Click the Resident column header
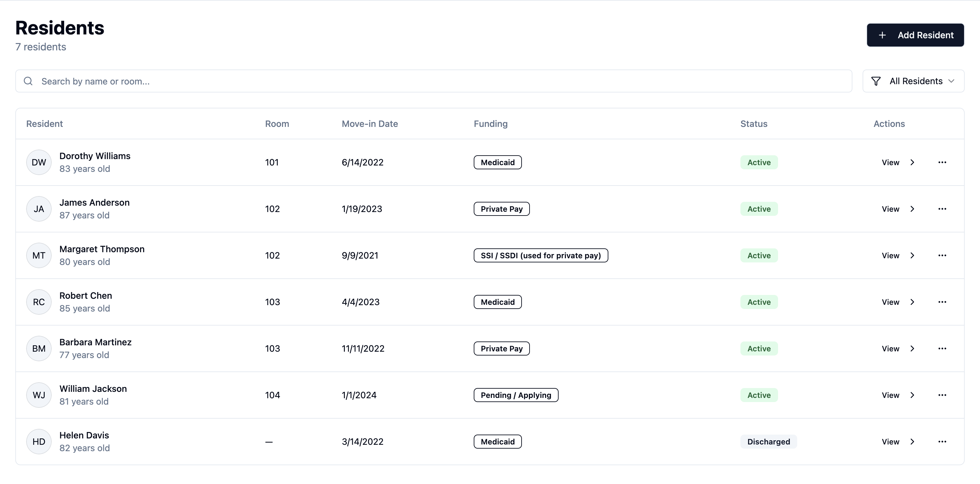This screenshot has width=980, height=484. (45, 124)
